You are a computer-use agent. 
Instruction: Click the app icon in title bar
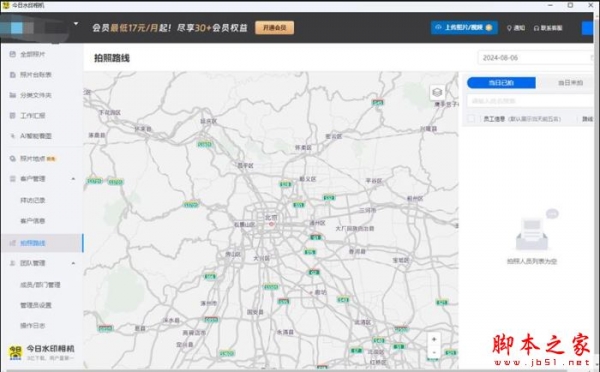point(6,5)
